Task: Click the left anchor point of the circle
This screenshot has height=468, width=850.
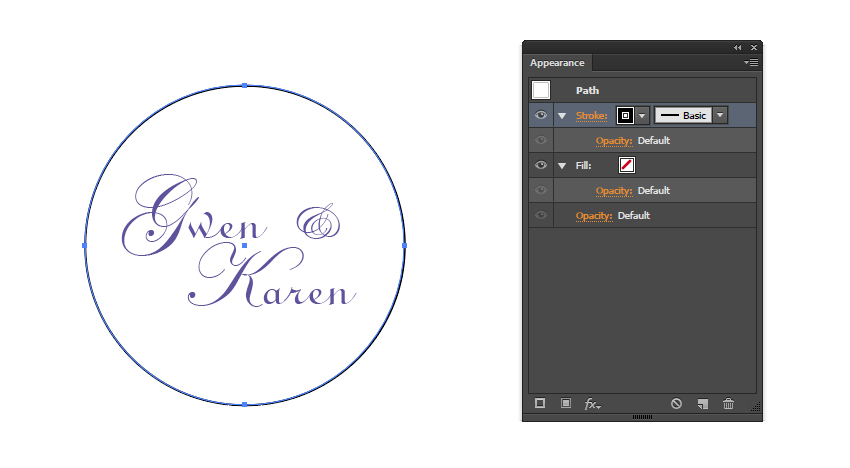Action: (x=85, y=246)
